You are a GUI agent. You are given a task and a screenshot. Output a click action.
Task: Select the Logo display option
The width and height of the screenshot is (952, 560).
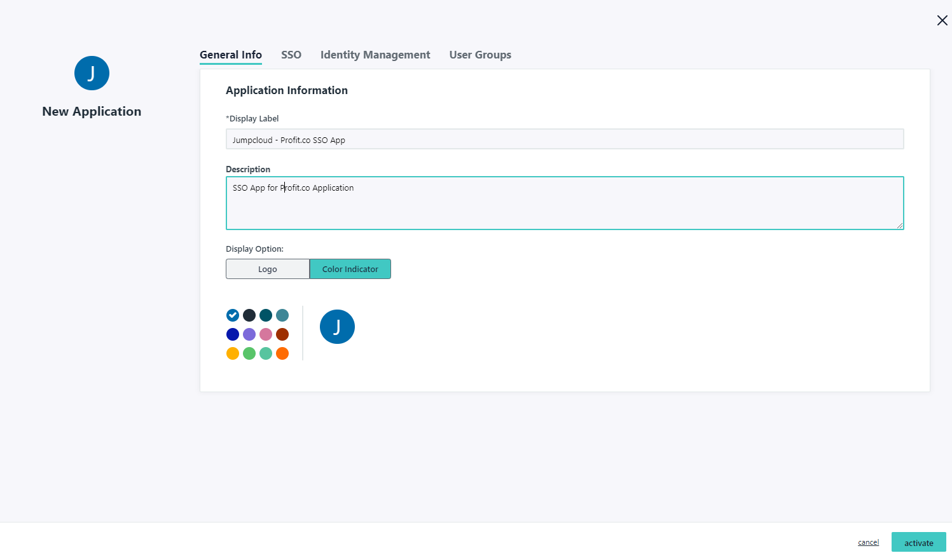click(x=268, y=269)
